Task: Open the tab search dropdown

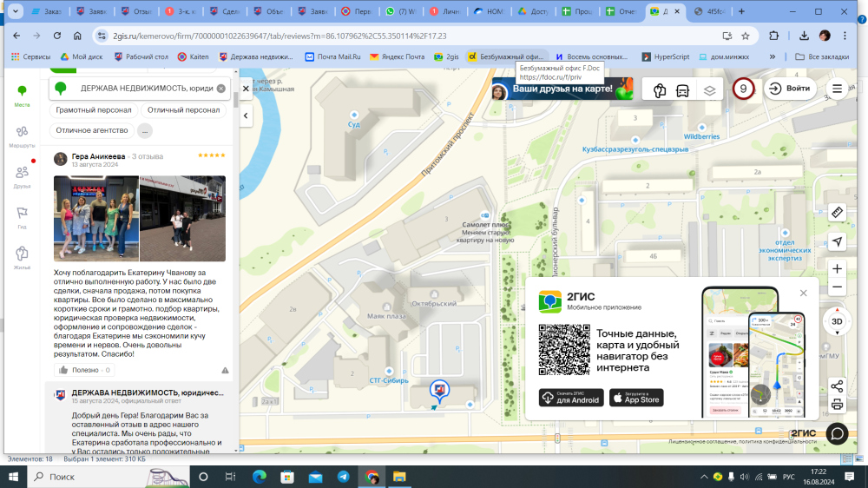Action: point(16,11)
